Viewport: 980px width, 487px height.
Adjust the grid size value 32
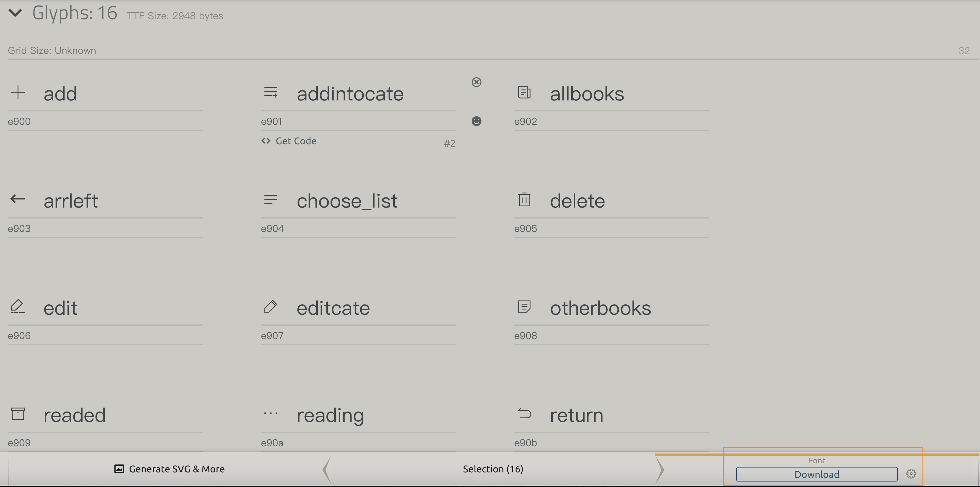click(964, 51)
